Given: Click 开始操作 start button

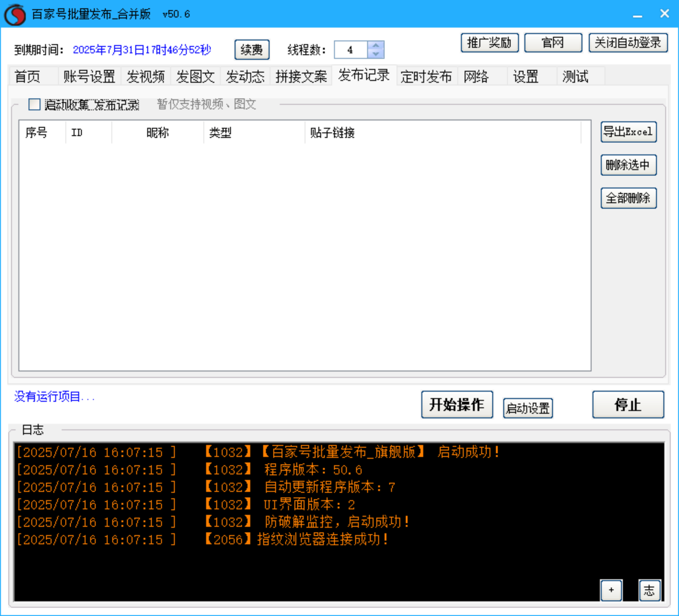Looking at the screenshot, I should point(457,405).
